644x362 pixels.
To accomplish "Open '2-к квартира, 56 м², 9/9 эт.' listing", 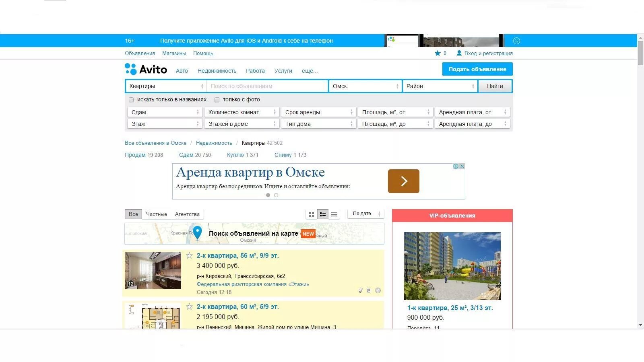I will [237, 255].
